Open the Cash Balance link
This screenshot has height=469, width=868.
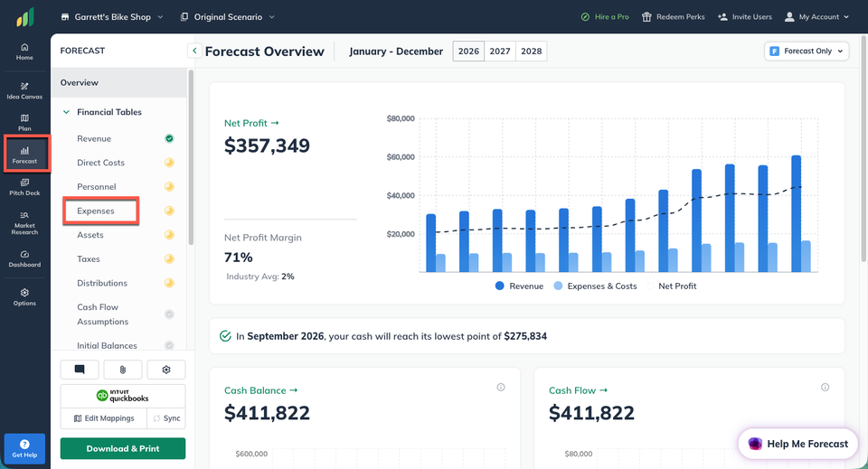point(260,390)
